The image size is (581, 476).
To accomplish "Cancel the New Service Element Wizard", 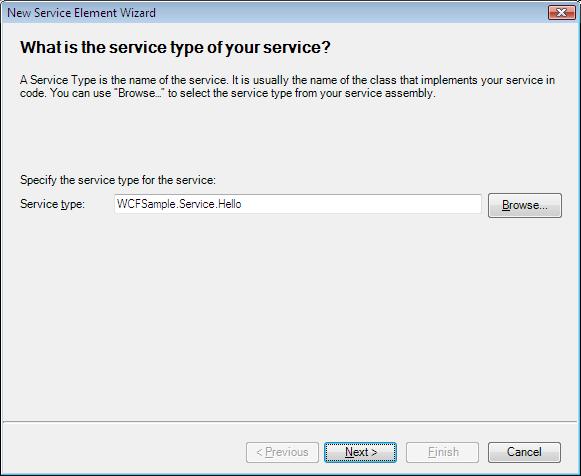I will coord(524,452).
